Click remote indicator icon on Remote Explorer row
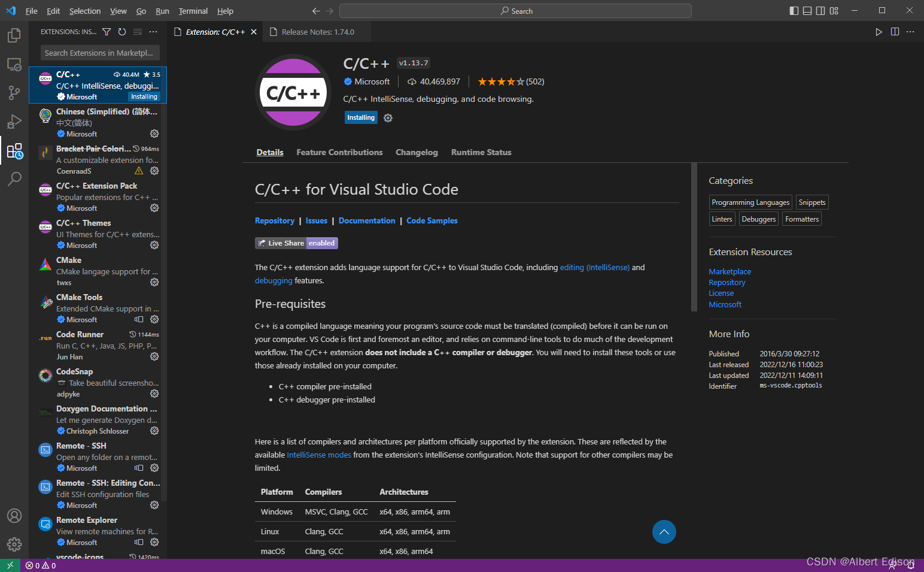The width and height of the screenshot is (924, 572). coord(139,542)
